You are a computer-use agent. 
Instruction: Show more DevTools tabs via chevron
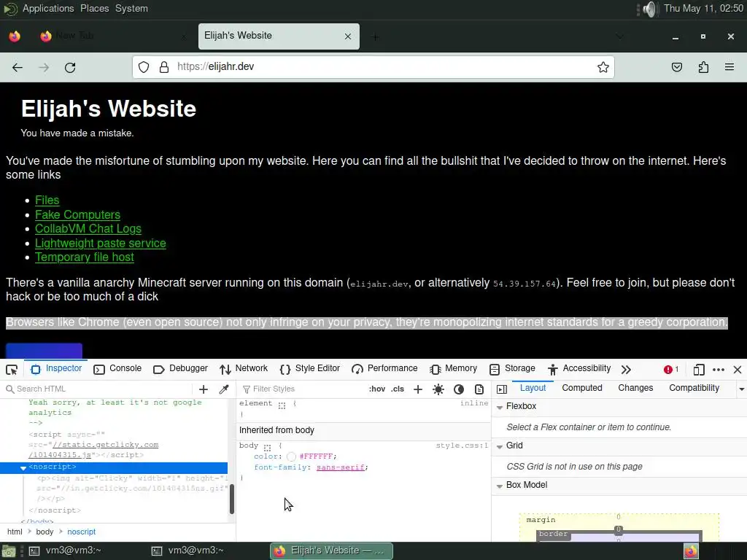(x=626, y=370)
